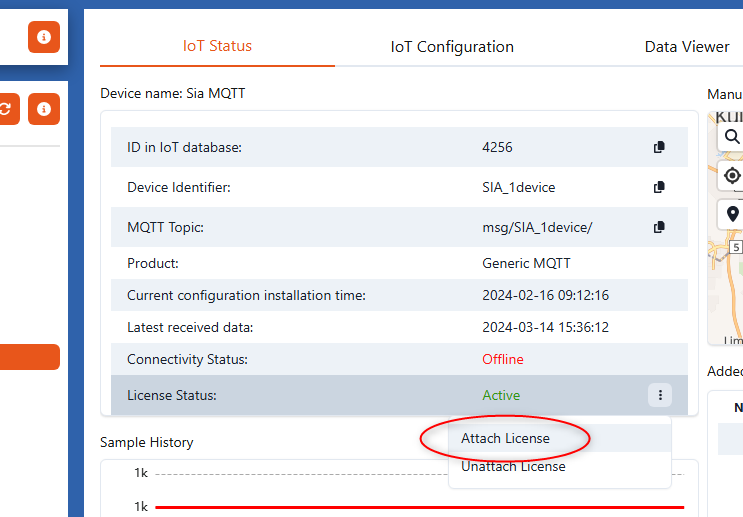This screenshot has width=743, height=517.
Task: Click the map marker pin icon
Action: (x=732, y=214)
